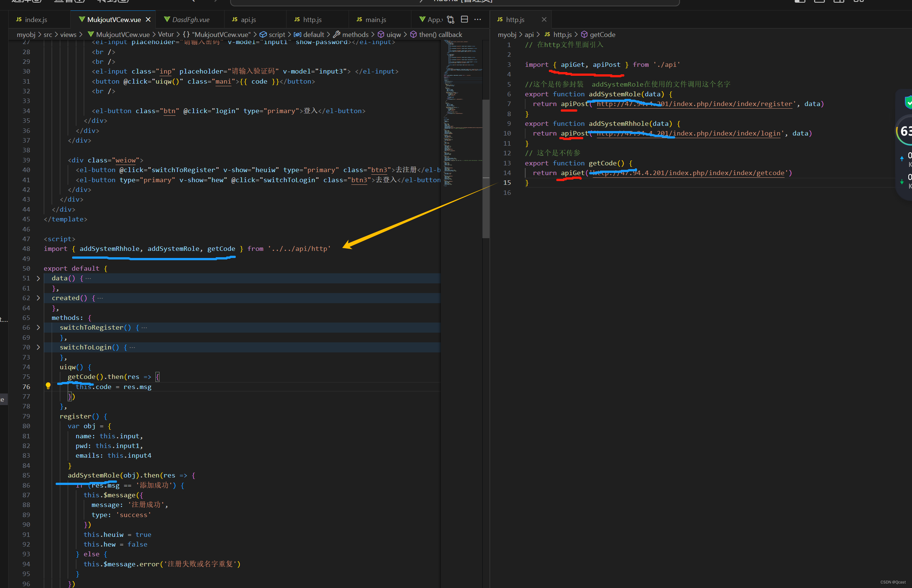The image size is (912, 588).
Task: Open the More Actions ellipsis menu
Action: coord(477,19)
